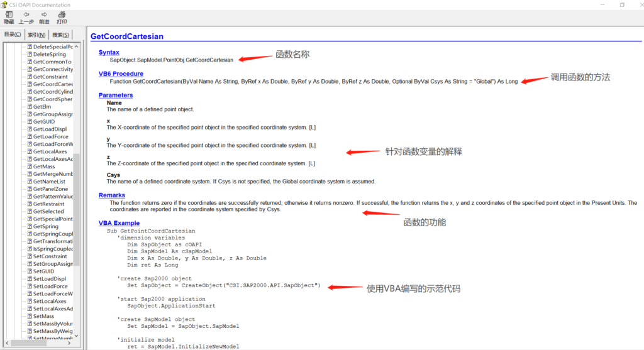Click the Remarks section link

111,195
